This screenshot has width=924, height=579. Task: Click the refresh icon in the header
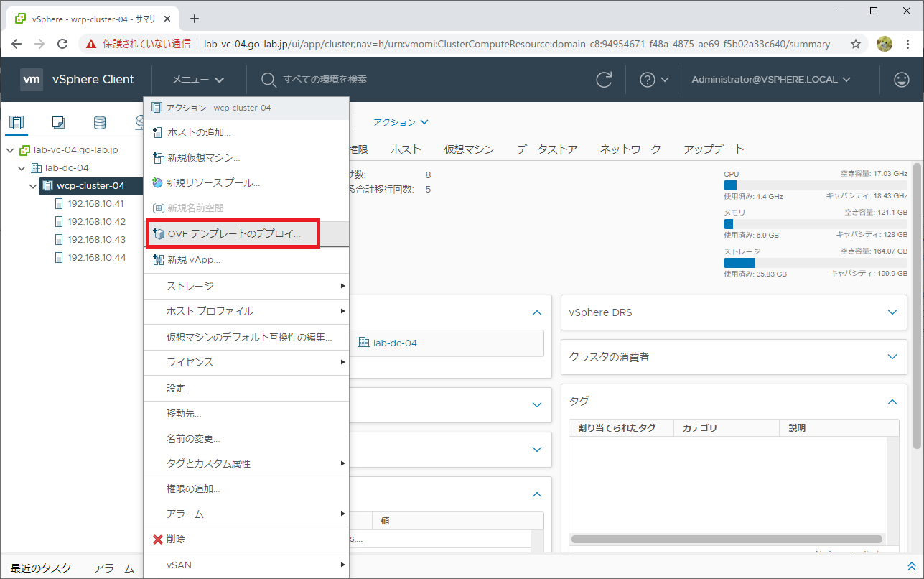pyautogui.click(x=605, y=80)
